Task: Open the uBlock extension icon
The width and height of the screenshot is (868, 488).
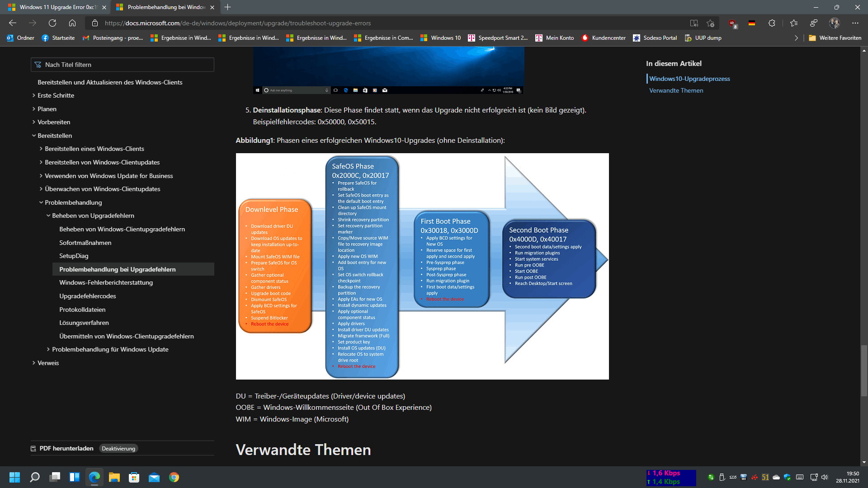Action: pos(732,23)
